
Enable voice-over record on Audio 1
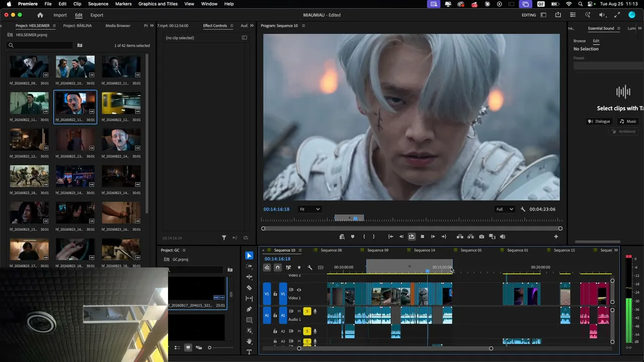point(315,311)
